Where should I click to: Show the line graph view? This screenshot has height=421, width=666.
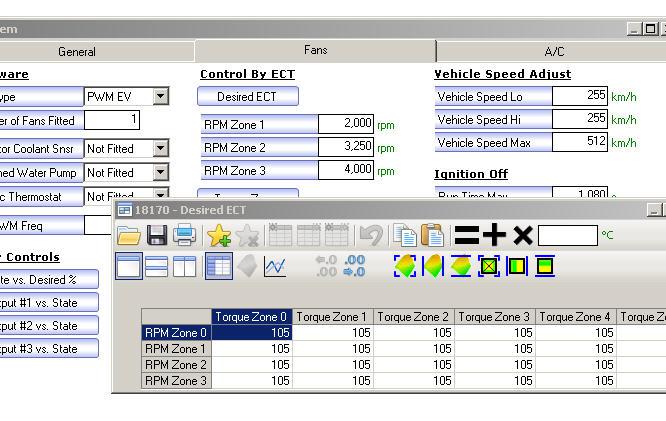pyautogui.click(x=275, y=266)
